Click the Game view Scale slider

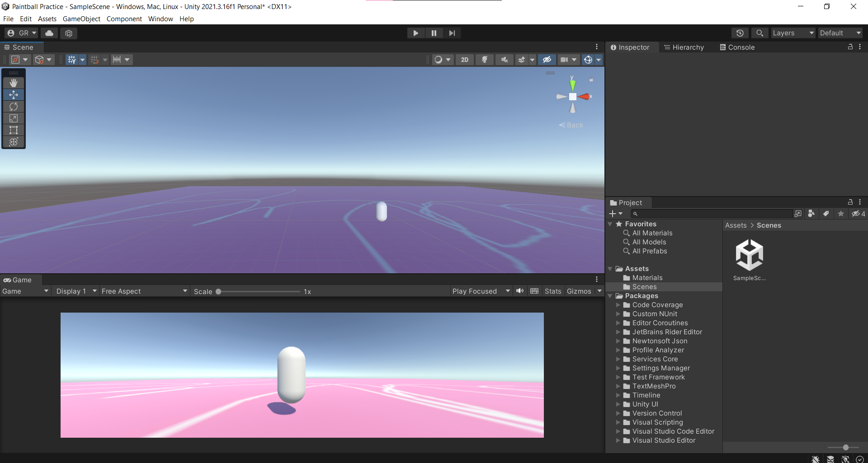tap(258, 291)
